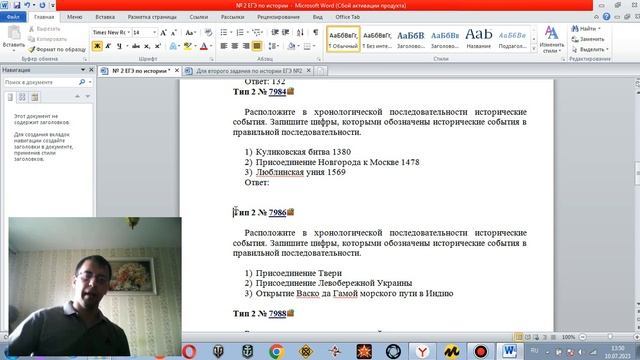Switch to Review (Рецензирование) tab
This screenshot has height=360, width=640.
tap(278, 17)
